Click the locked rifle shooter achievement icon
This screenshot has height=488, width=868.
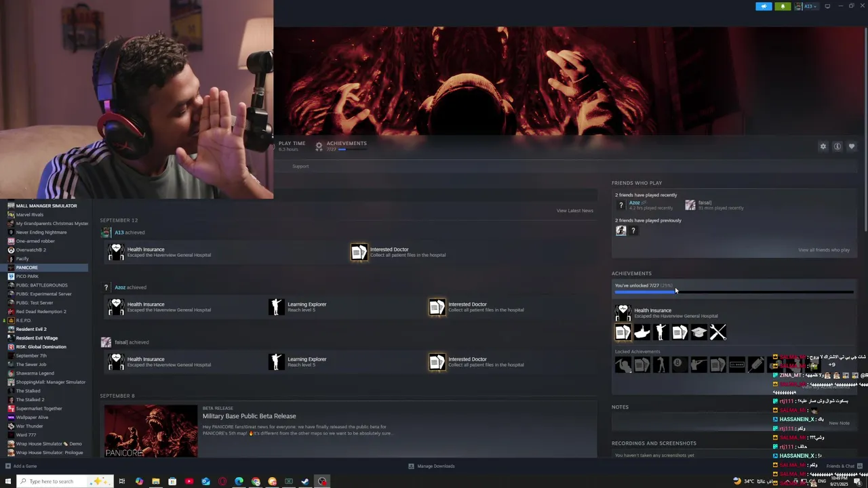(x=699, y=365)
